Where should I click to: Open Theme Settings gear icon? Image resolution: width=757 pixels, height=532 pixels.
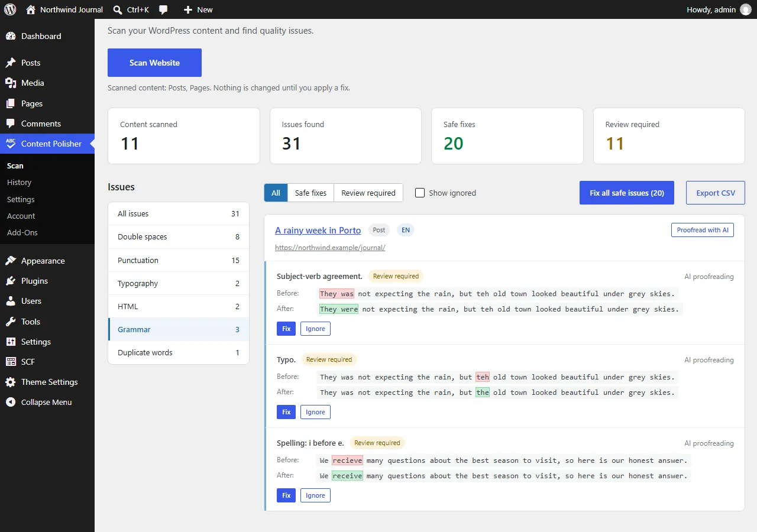(x=11, y=382)
